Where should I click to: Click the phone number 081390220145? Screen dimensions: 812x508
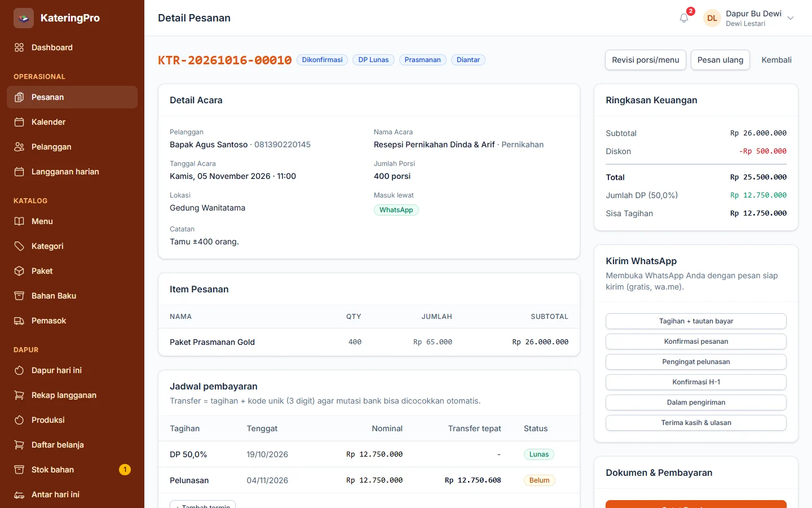[x=283, y=144]
